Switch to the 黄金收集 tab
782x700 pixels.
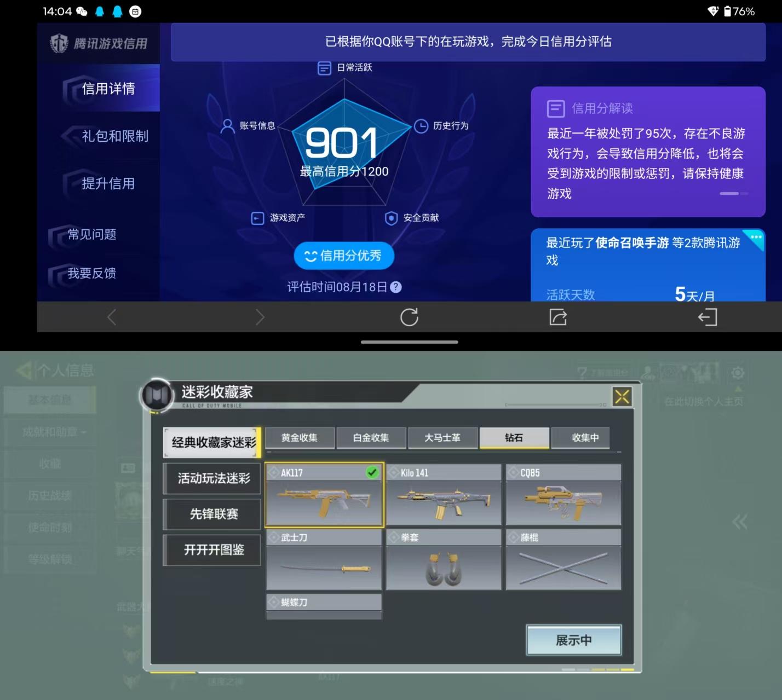pos(300,438)
